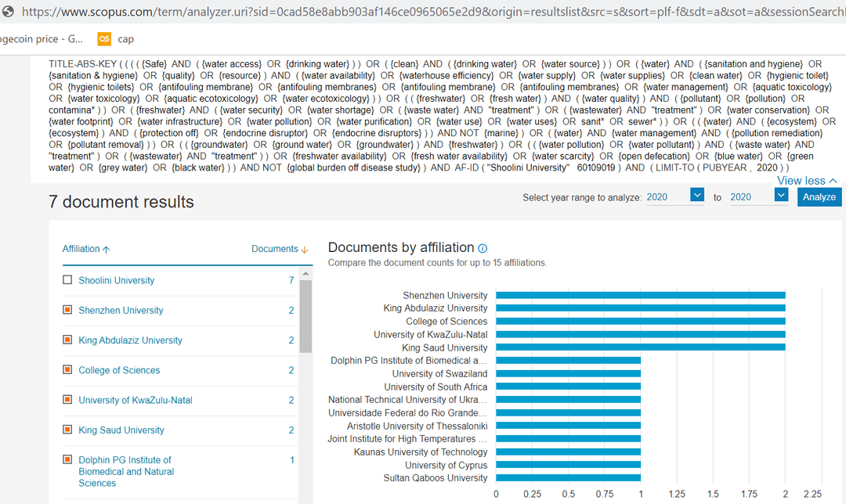Open the Dolphin PG Institute link in the list
The image size is (846, 504).
click(x=126, y=472)
